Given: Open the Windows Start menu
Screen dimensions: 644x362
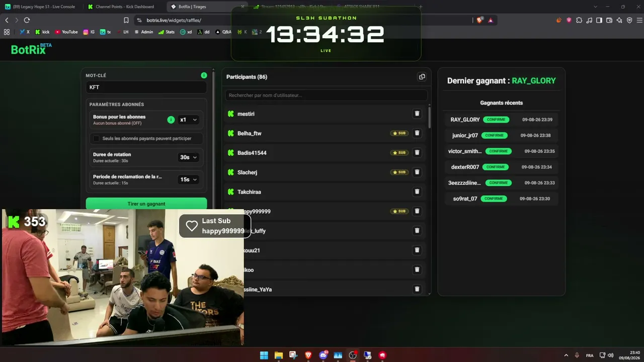Looking at the screenshot, I should (x=264, y=355).
